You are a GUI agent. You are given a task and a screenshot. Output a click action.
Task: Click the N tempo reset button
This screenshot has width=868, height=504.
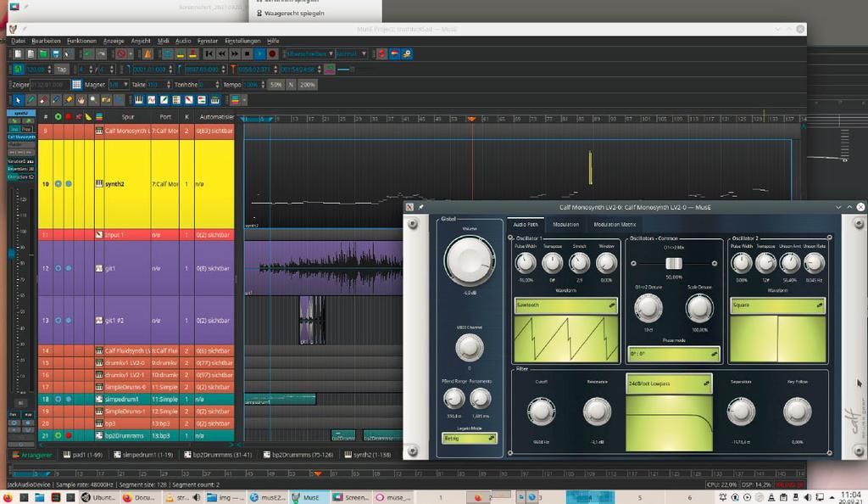click(x=291, y=85)
